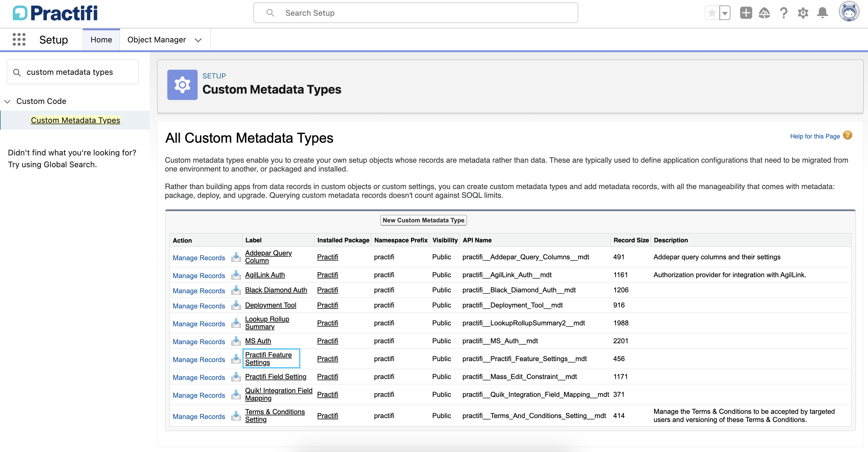This screenshot has width=868, height=452.
Task: Open the Addepar Query Column label link
Action: (268, 257)
